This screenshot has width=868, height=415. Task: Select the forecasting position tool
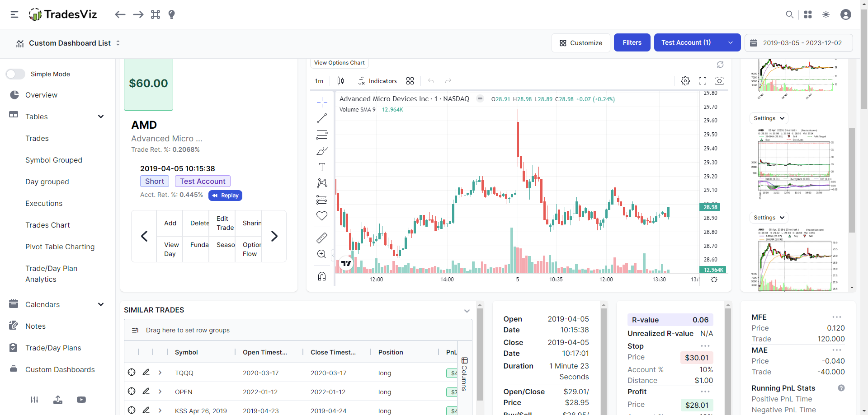[322, 200]
